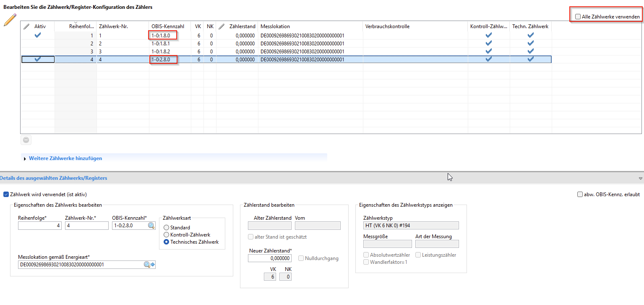Collapse details panel using right arrow
The image size is (644, 305).
640,179
